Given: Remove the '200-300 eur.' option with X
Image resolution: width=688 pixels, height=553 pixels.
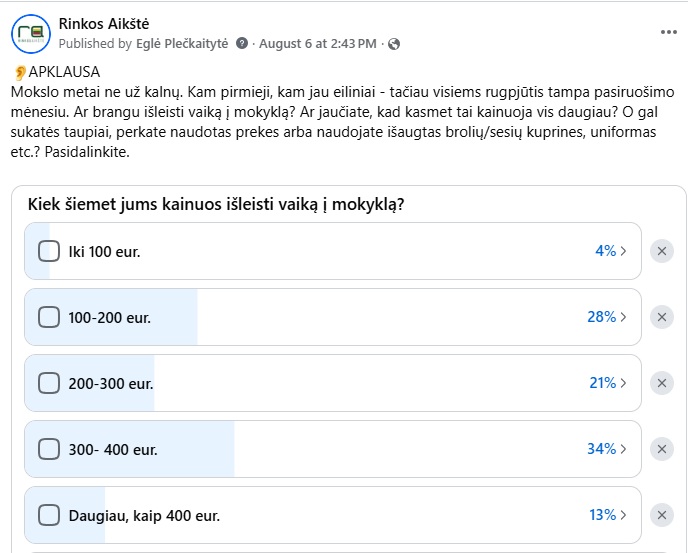Looking at the screenshot, I should 662,383.
